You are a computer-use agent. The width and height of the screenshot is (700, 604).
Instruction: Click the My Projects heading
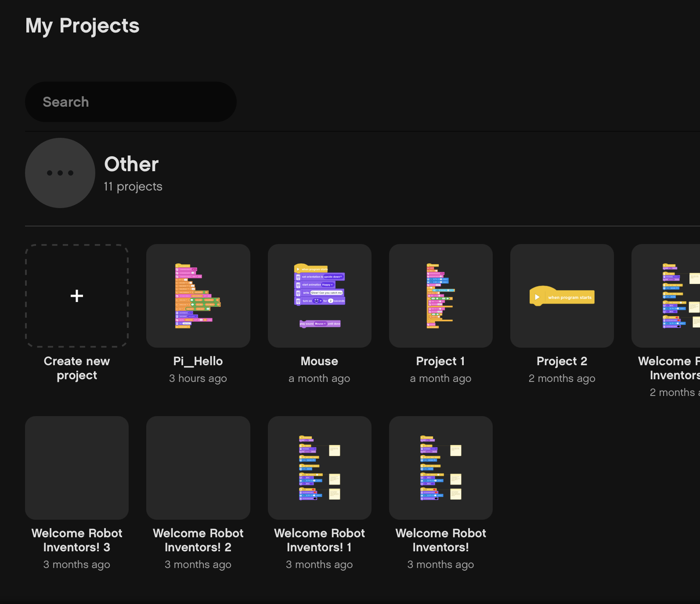[82, 26]
